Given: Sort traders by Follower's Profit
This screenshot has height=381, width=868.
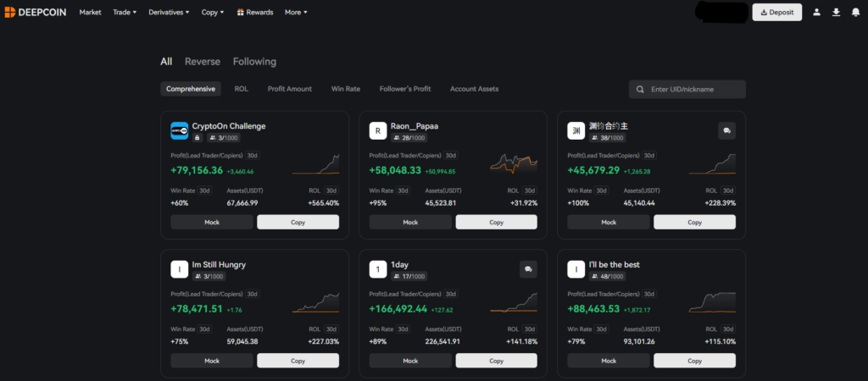Looking at the screenshot, I should (x=405, y=89).
